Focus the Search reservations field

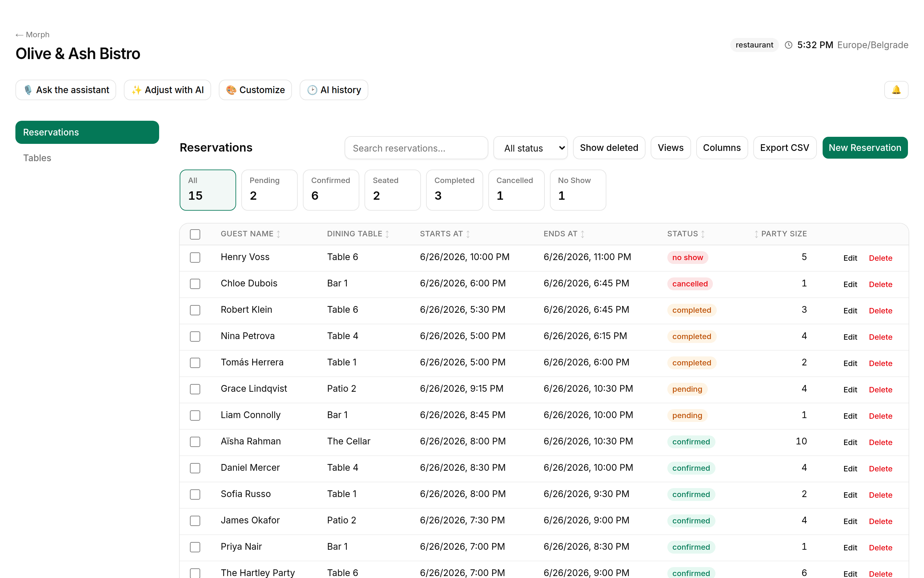pyautogui.click(x=416, y=148)
